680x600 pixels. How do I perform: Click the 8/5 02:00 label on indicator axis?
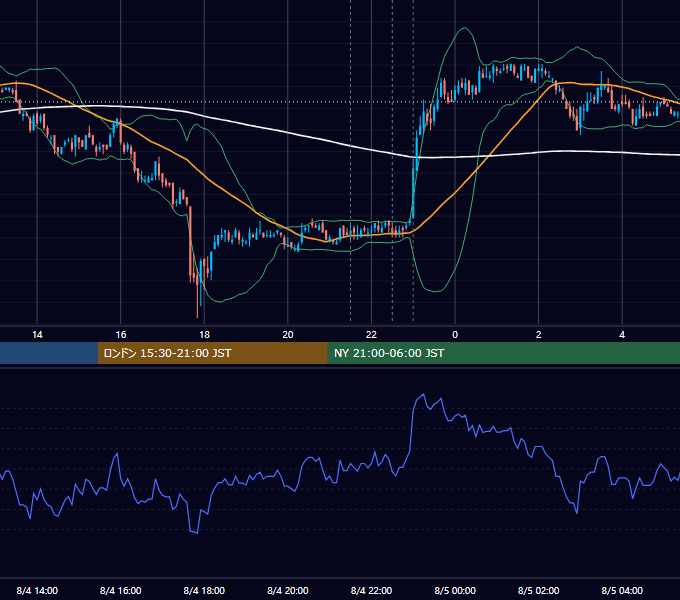coord(539,591)
